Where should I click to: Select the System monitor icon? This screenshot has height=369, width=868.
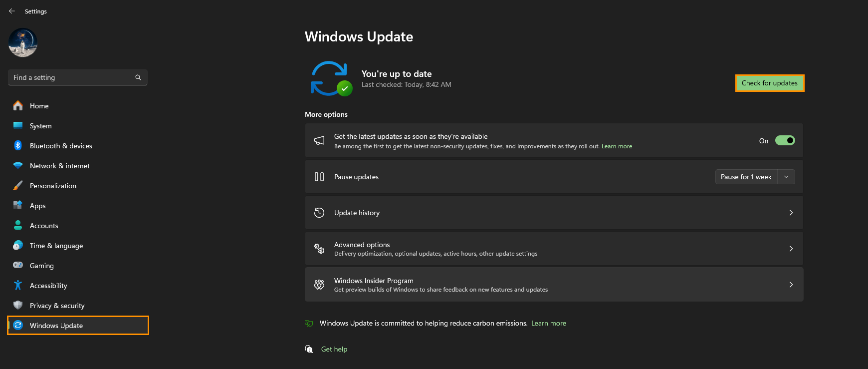pos(18,125)
